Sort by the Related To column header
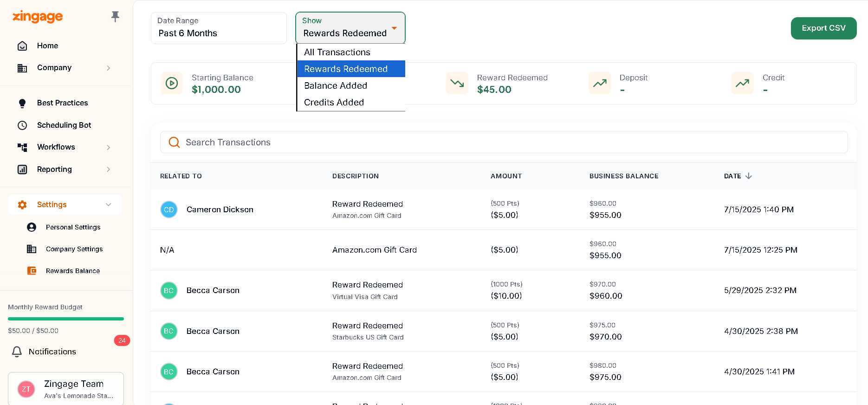This screenshot has height=405, width=868. click(181, 176)
